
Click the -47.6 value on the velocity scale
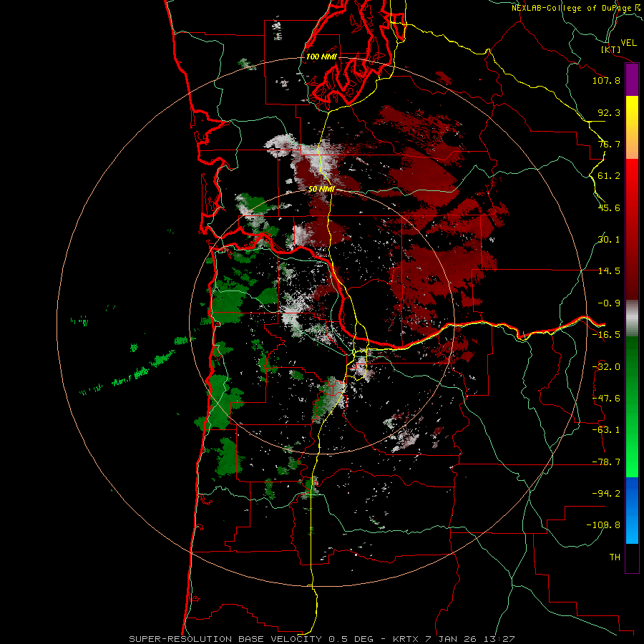[606, 399]
